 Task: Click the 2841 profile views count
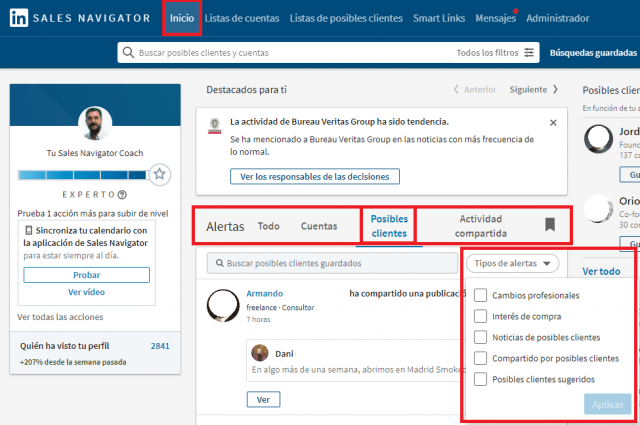click(160, 346)
